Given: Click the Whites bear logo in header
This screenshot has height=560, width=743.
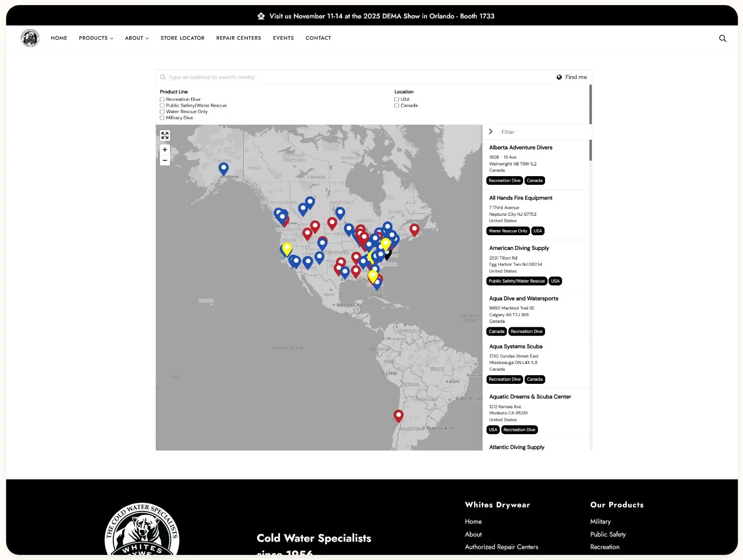Looking at the screenshot, I should point(30,38).
